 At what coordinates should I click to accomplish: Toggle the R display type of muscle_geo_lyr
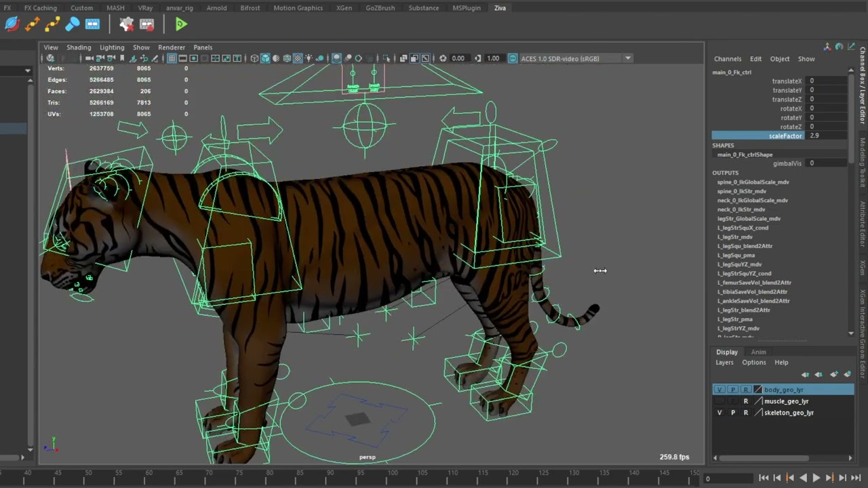pos(746,401)
